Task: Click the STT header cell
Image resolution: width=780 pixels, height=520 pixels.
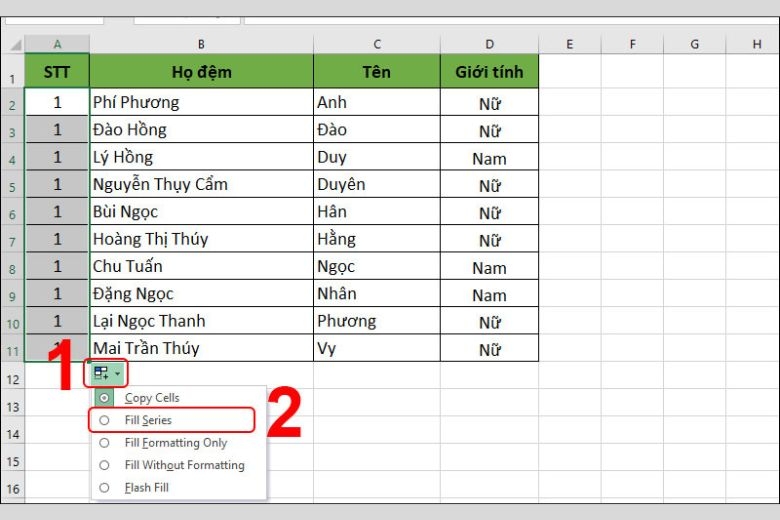Action: point(57,71)
